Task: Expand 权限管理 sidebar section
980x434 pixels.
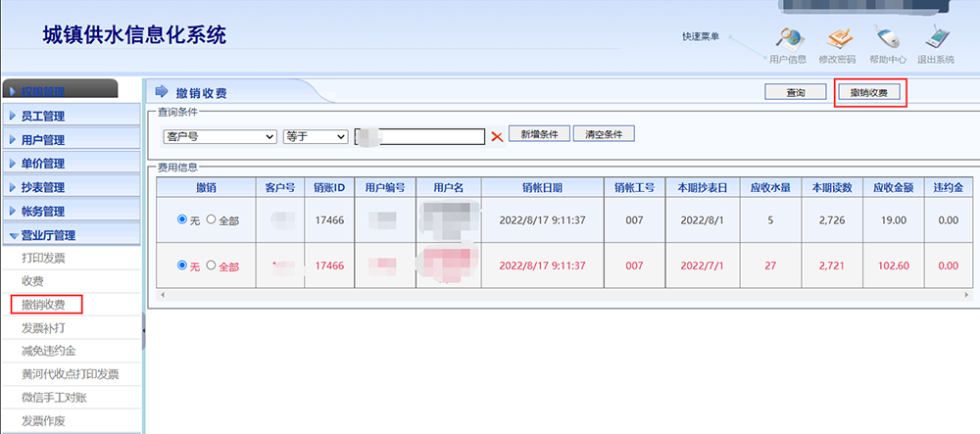Action: tap(60, 91)
